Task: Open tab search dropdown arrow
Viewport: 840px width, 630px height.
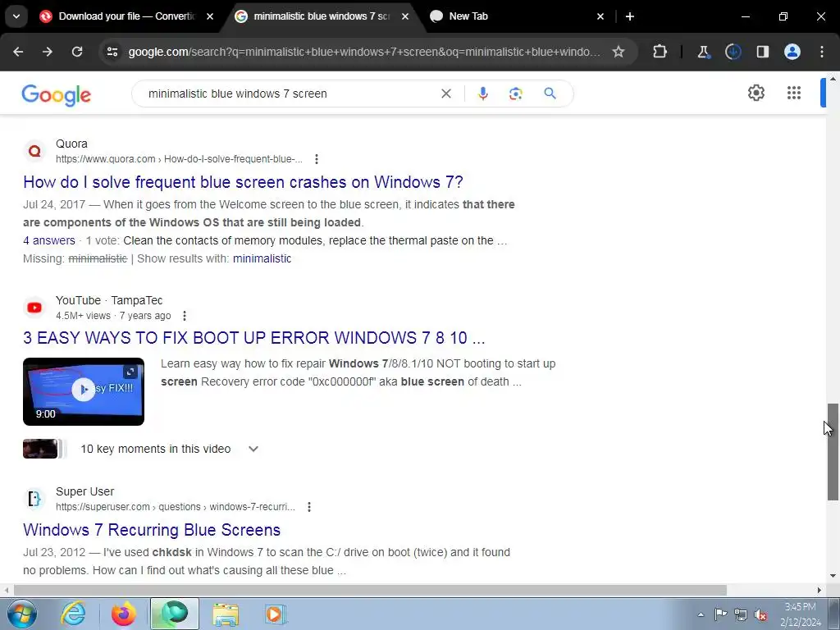Action: pyautogui.click(x=16, y=16)
